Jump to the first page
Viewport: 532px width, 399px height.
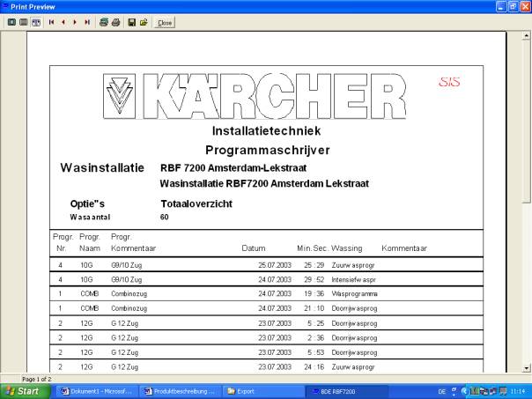tap(52, 22)
